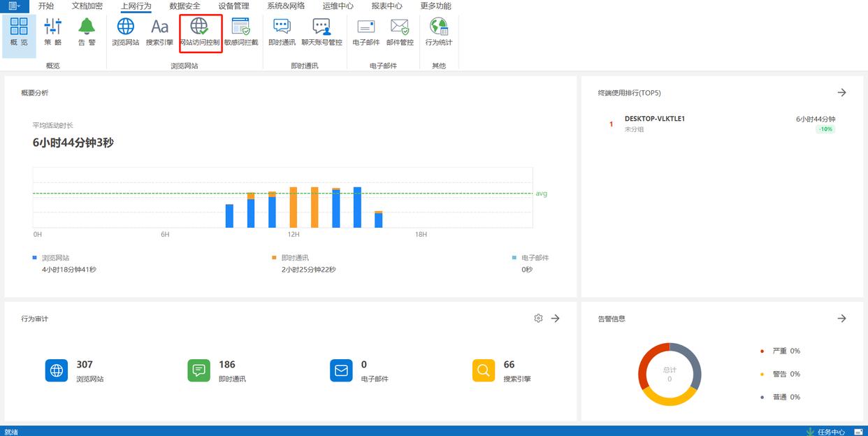This screenshot has height=436, width=868.
Task: Expand the 告警信息 panel arrow
Action: 841,319
